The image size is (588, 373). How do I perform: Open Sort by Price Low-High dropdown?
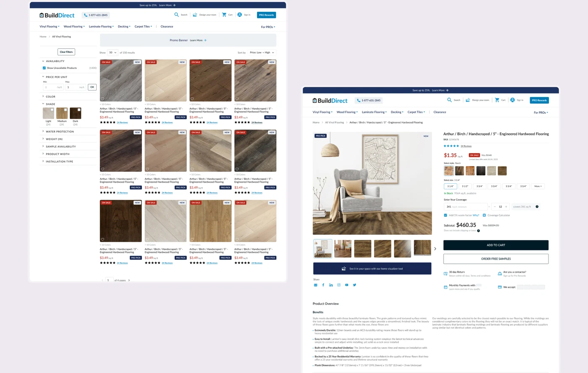pyautogui.click(x=262, y=53)
